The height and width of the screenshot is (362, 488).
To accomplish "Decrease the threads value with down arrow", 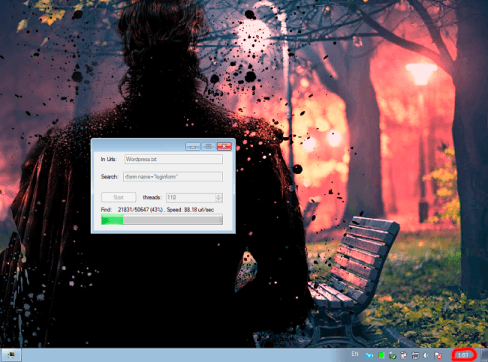I will (219, 200).
